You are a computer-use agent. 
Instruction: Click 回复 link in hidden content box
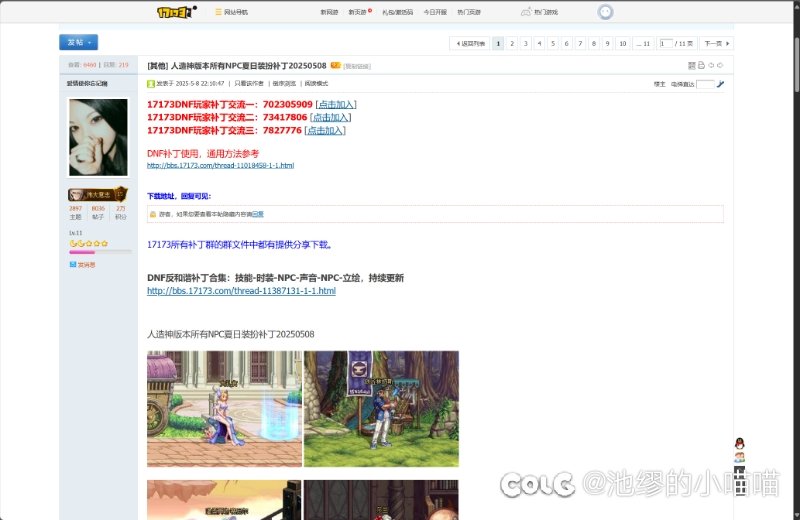(x=258, y=214)
